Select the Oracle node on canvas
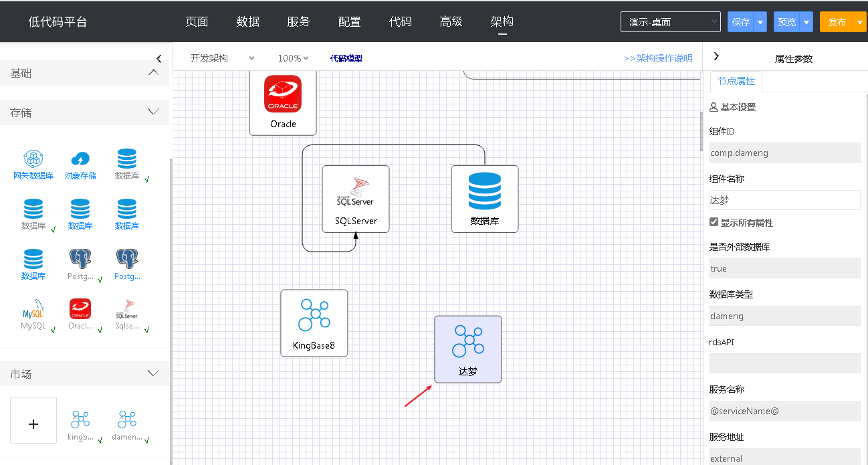The width and height of the screenshot is (868, 465). tap(283, 102)
